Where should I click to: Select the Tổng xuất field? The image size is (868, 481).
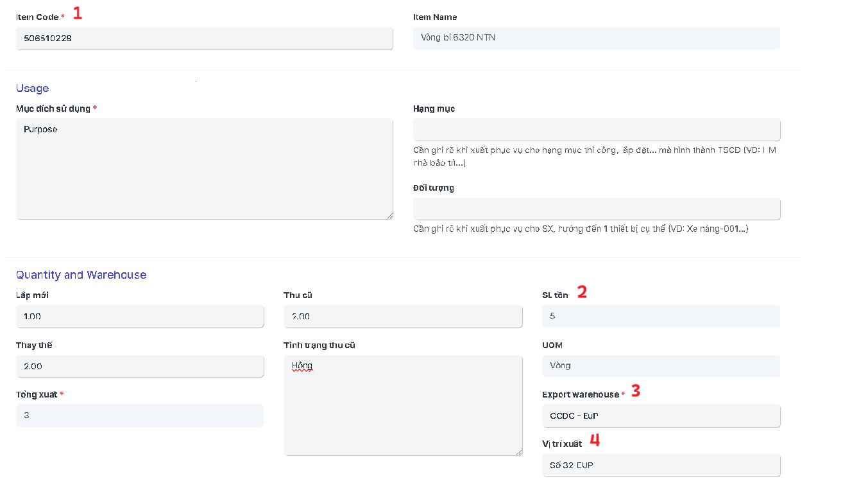tap(139, 415)
